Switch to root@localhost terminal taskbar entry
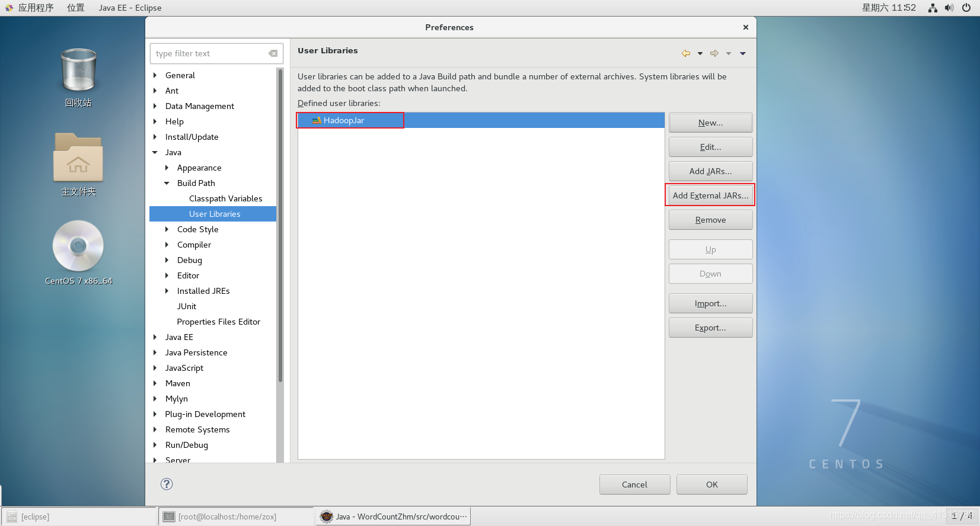 point(236,517)
